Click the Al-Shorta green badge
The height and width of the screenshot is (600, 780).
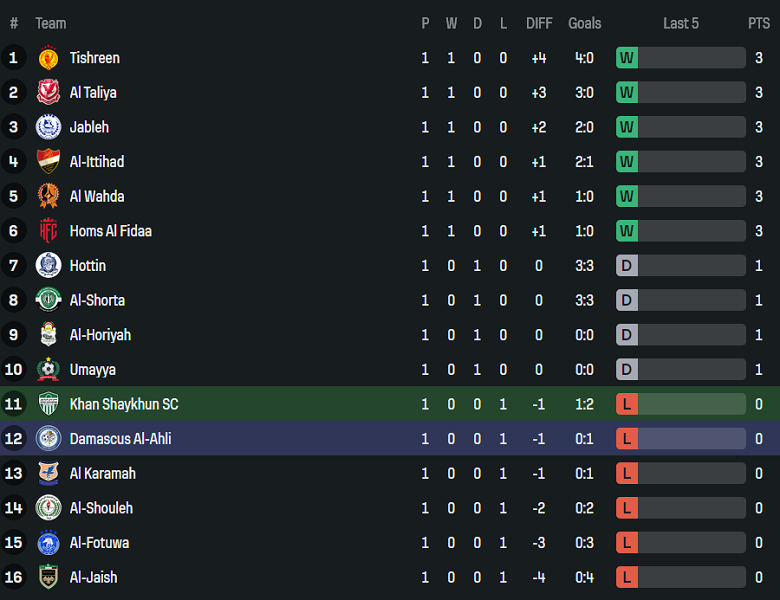[x=48, y=300]
